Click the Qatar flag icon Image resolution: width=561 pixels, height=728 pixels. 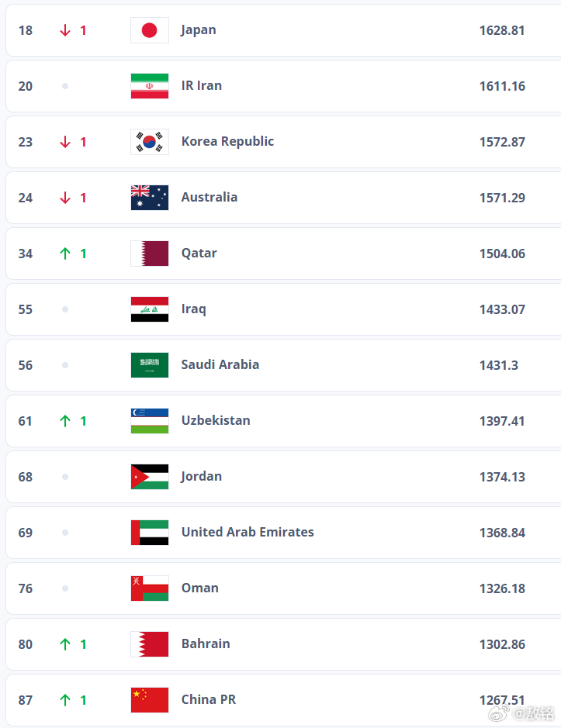pos(149,254)
